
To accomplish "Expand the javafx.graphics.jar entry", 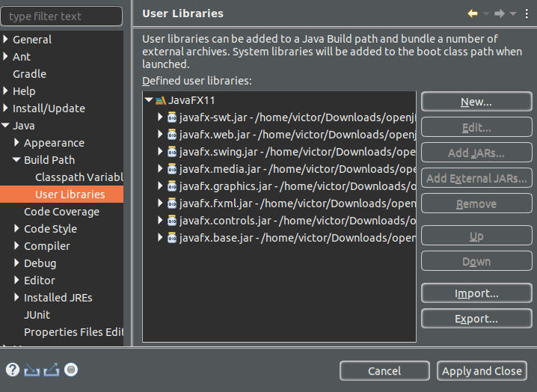I will [160, 186].
